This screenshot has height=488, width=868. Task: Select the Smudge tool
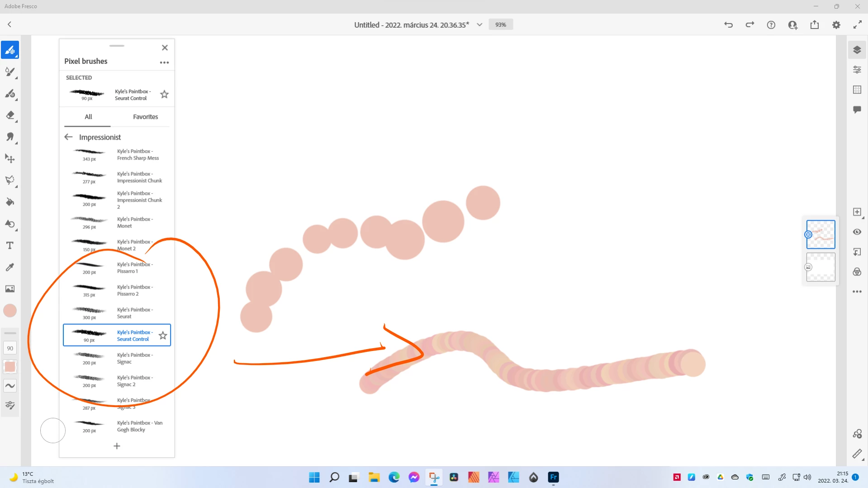click(10, 137)
